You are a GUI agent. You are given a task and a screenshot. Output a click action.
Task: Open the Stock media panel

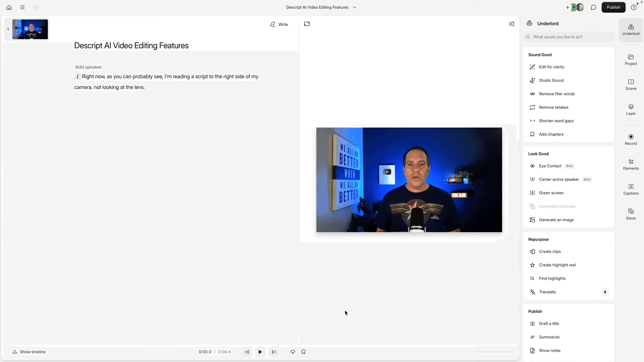tap(630, 213)
